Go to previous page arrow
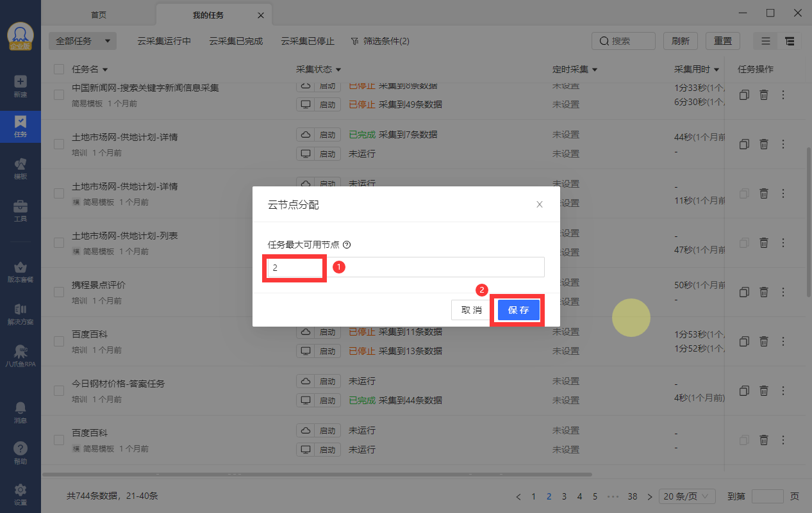Image resolution: width=812 pixels, height=513 pixels. click(519, 496)
